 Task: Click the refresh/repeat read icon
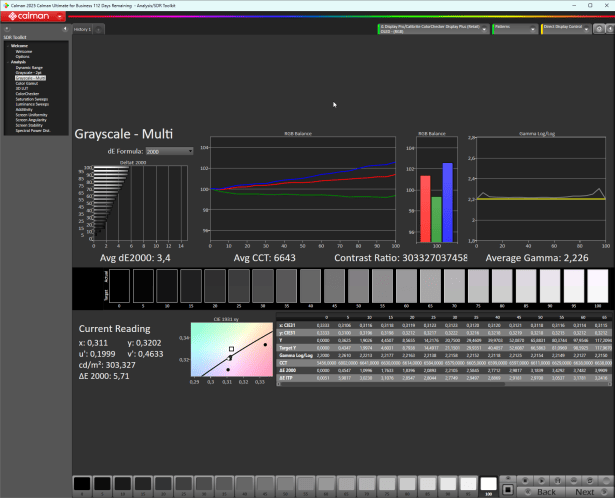pyautogui.click(x=590, y=480)
